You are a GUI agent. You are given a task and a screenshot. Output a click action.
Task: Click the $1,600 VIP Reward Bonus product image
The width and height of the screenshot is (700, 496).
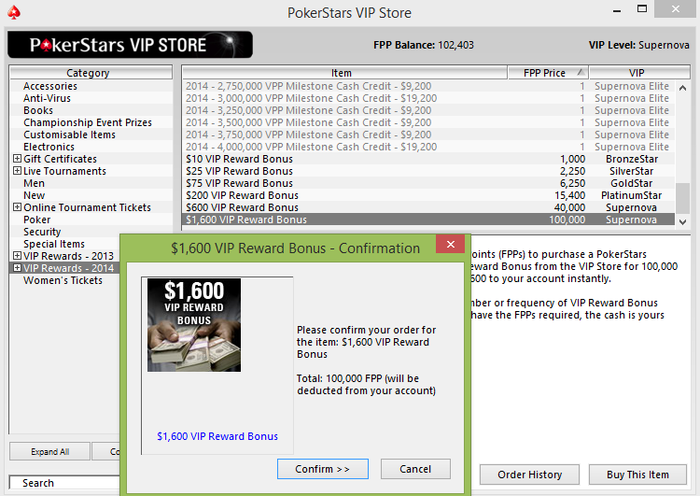tap(194, 325)
